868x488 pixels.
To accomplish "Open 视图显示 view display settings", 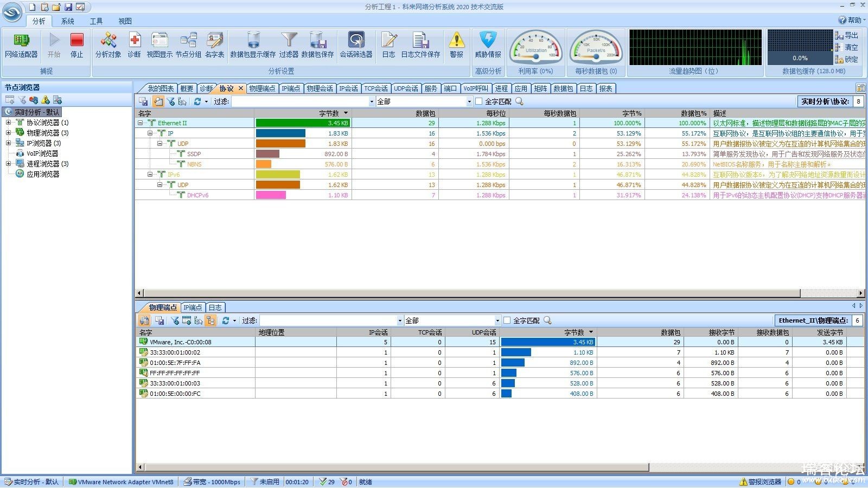I will (x=159, y=46).
